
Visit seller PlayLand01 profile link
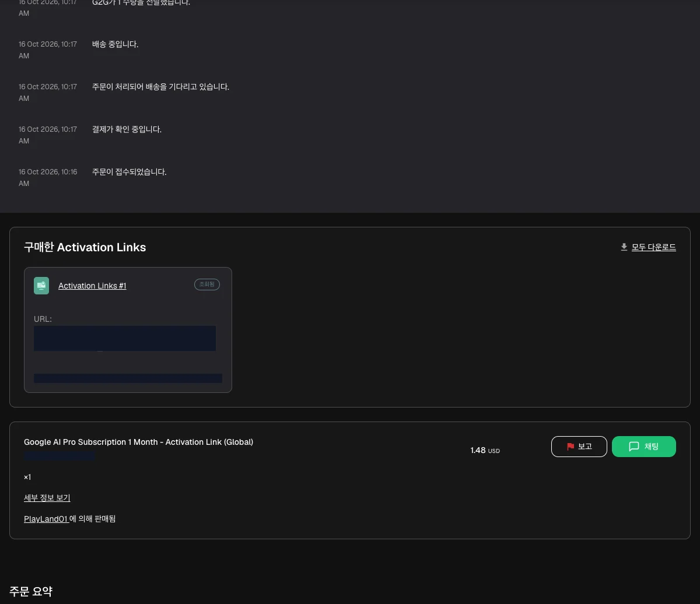coord(46,519)
